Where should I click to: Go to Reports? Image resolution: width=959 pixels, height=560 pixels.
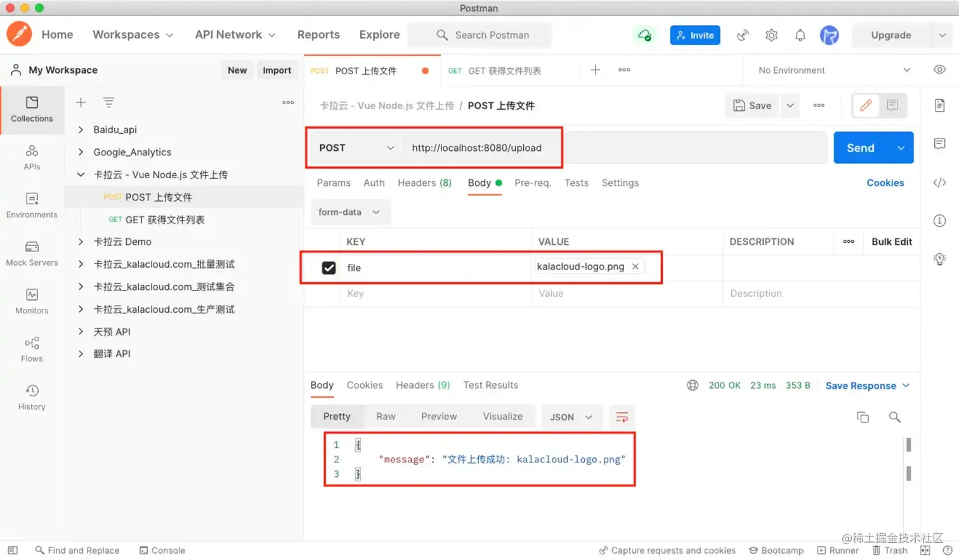click(x=318, y=35)
